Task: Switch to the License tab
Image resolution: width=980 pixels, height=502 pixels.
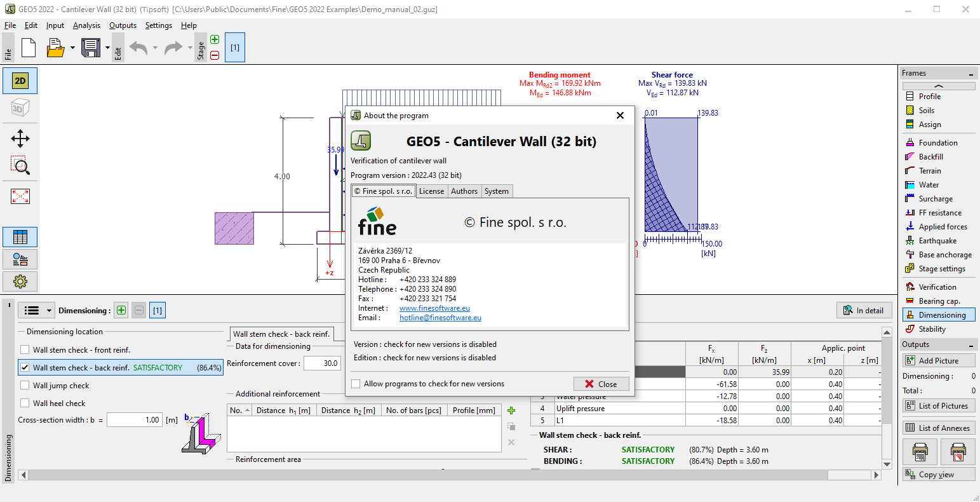Action: [x=431, y=191]
